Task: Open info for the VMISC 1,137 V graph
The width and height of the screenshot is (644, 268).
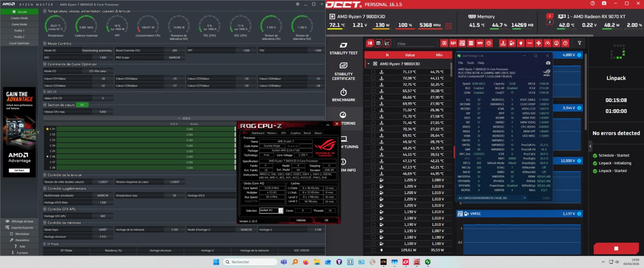Action: pos(579,214)
